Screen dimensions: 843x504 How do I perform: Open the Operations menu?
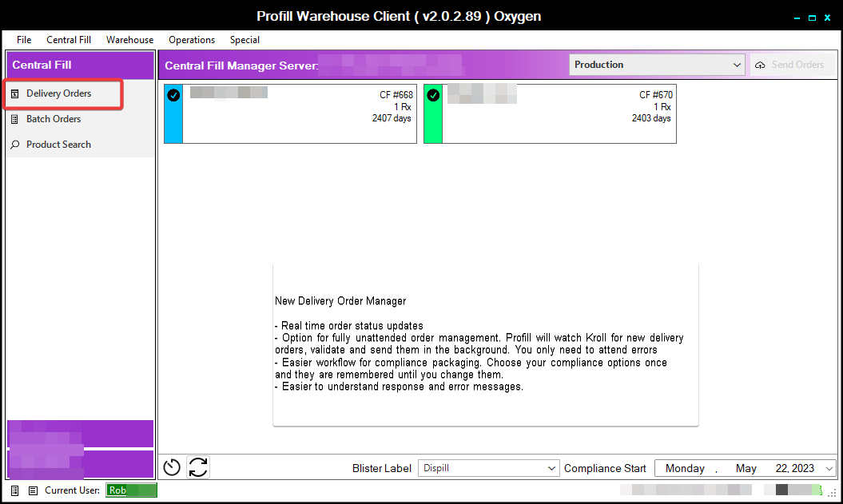[192, 40]
